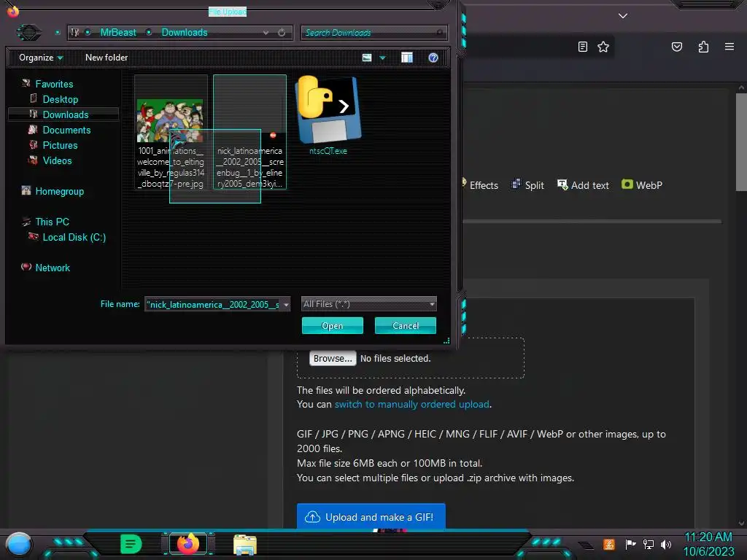The height and width of the screenshot is (560, 747).
Task: Click the Java tray icon
Action: coord(608,544)
